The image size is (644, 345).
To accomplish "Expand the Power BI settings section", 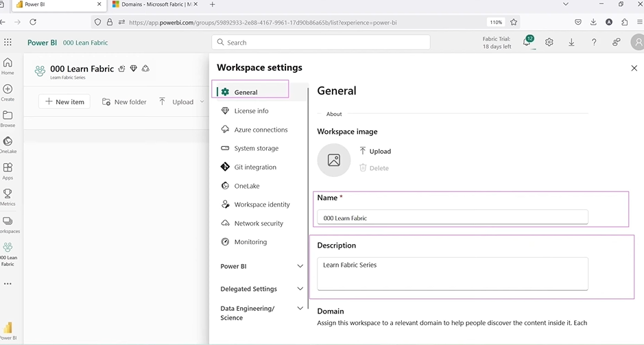I will (x=261, y=266).
